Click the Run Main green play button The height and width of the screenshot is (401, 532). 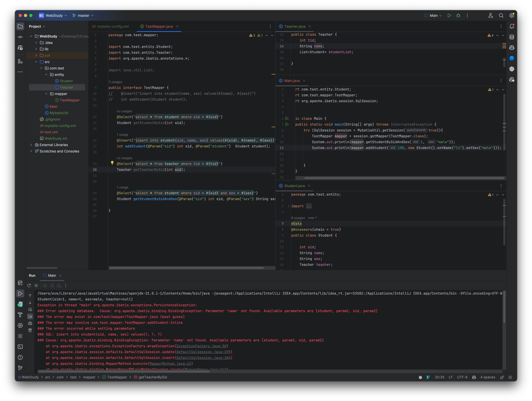pyautogui.click(x=449, y=15)
